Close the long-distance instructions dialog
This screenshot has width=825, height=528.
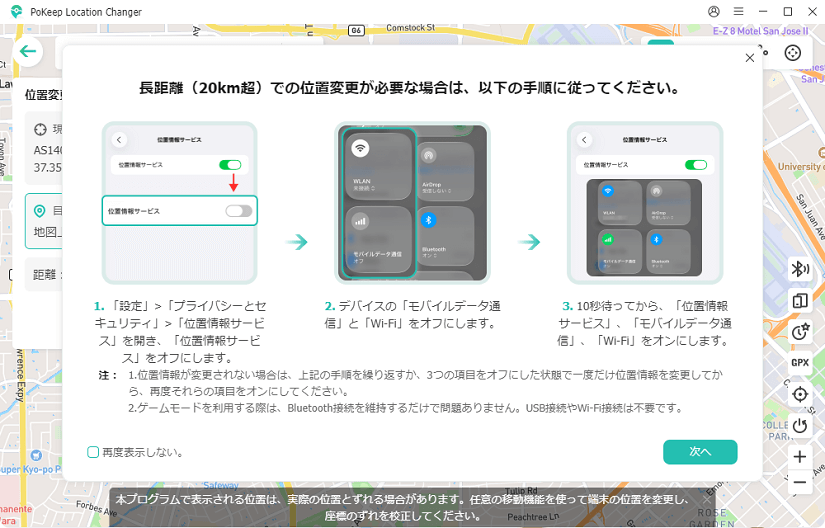coord(750,59)
